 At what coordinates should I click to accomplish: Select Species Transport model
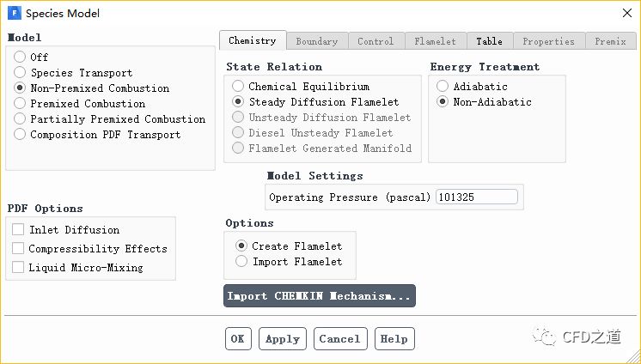pyautogui.click(x=20, y=73)
